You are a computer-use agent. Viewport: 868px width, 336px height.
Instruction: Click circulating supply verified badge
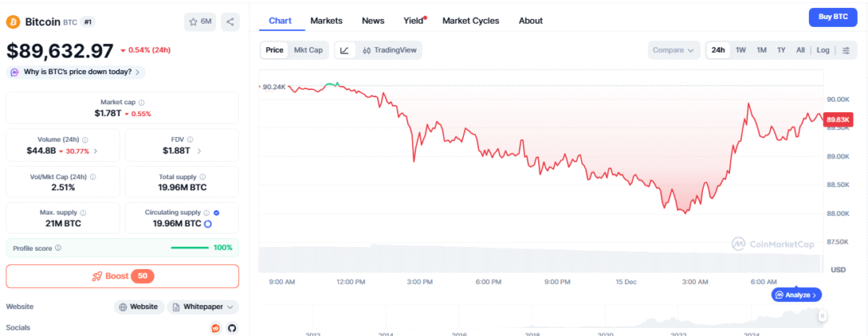pyautogui.click(x=216, y=212)
